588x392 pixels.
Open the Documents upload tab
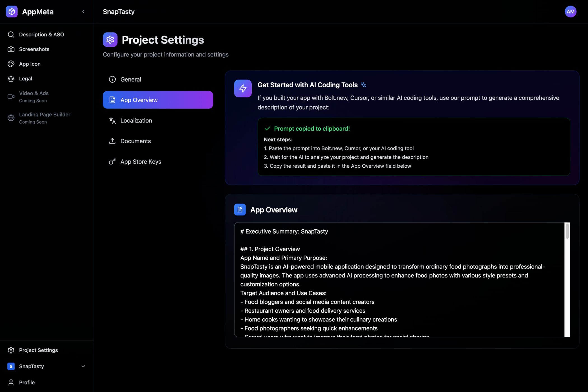point(136,141)
